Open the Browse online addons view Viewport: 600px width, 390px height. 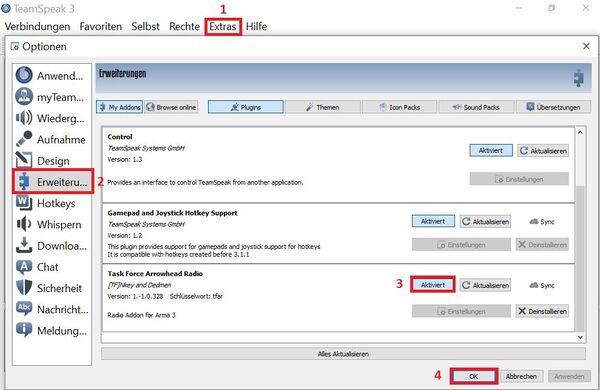(x=171, y=107)
